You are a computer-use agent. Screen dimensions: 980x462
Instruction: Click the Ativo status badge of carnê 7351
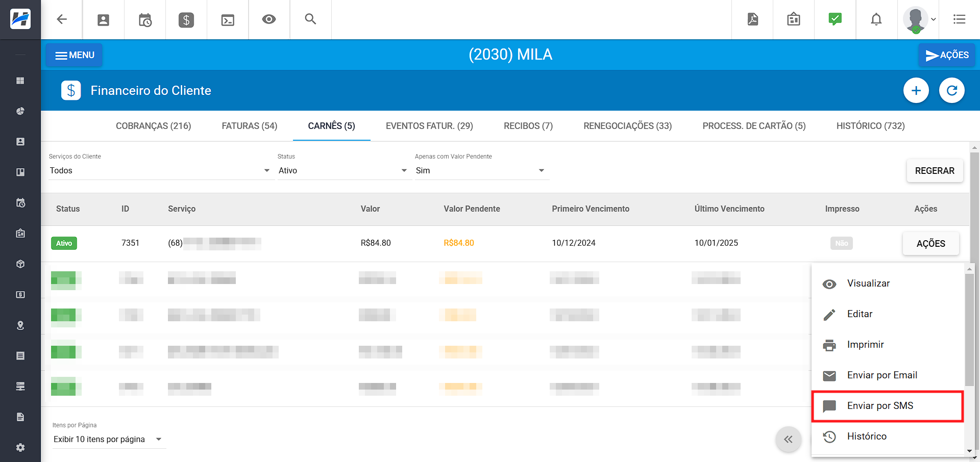click(64, 243)
